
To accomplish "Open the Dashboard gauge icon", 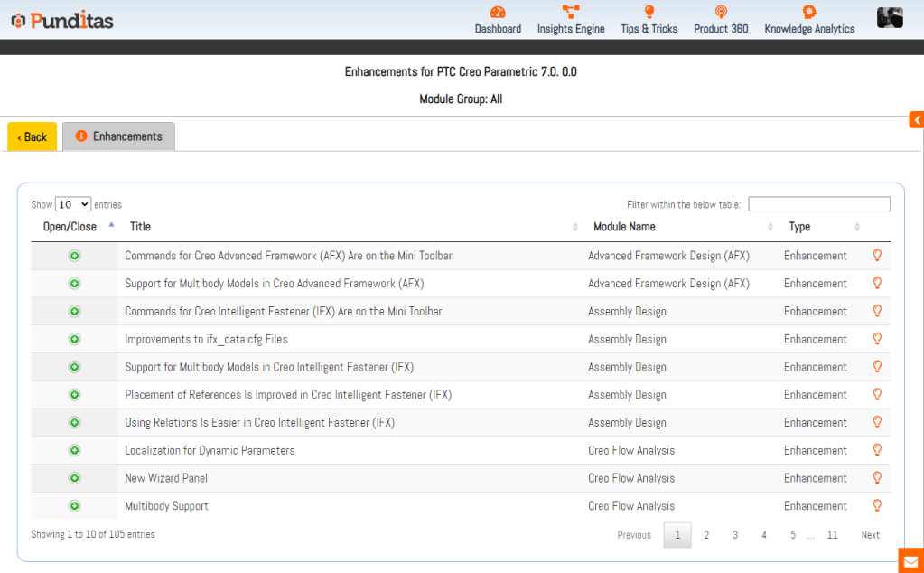I will click(498, 13).
